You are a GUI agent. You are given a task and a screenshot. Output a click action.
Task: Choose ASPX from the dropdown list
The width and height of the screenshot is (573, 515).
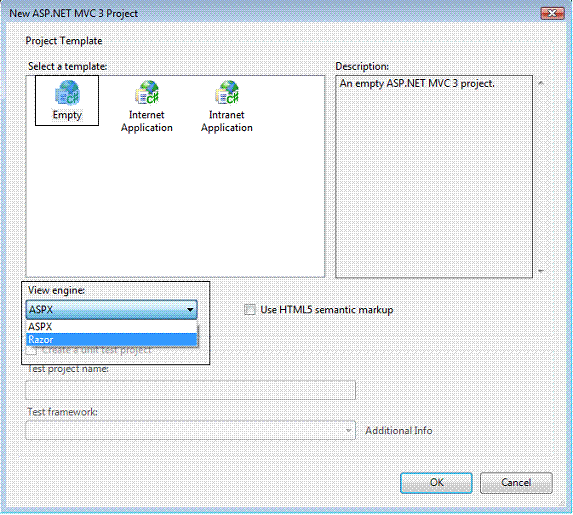(111, 326)
